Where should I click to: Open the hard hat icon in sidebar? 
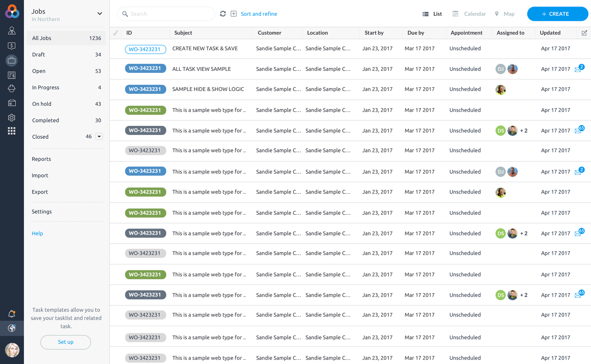tap(12, 89)
